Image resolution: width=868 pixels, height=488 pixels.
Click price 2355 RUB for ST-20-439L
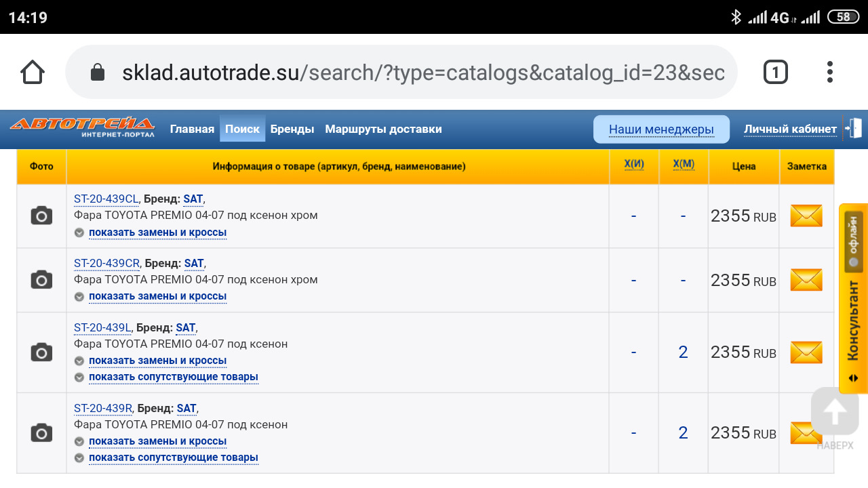[743, 352]
